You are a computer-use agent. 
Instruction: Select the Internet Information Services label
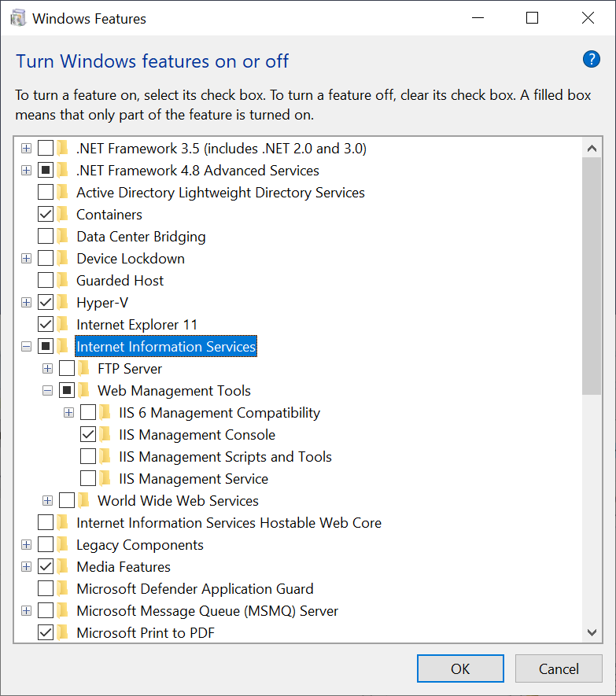pyautogui.click(x=166, y=347)
